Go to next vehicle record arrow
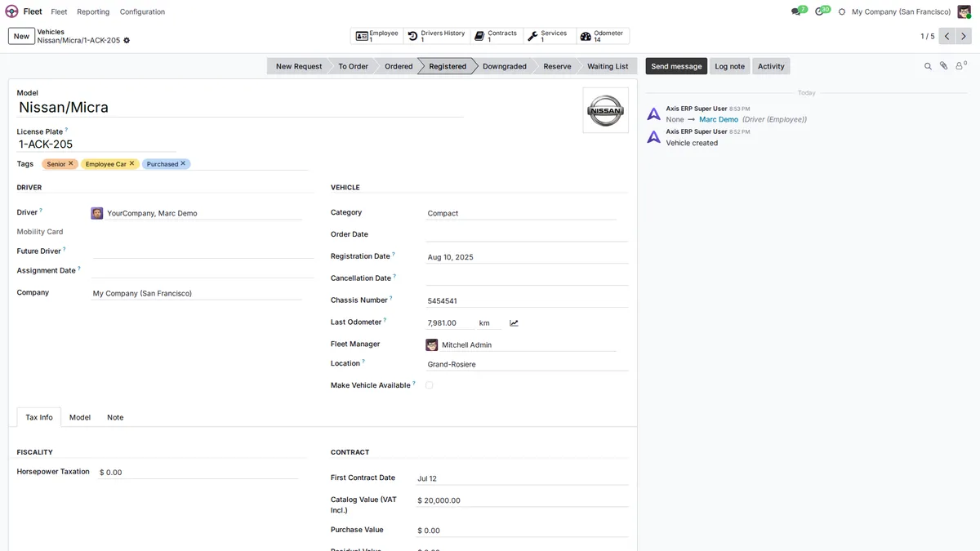Image resolution: width=980 pixels, height=551 pixels. tap(964, 36)
